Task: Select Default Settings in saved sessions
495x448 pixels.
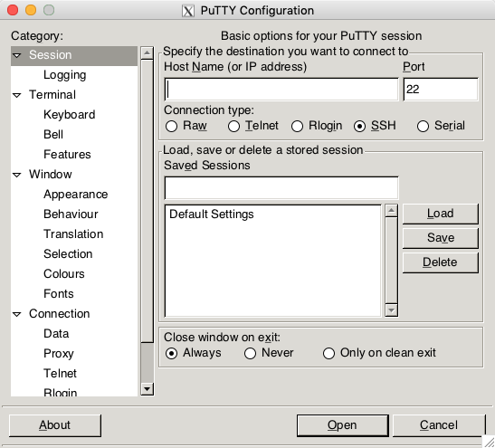Action: (x=212, y=214)
